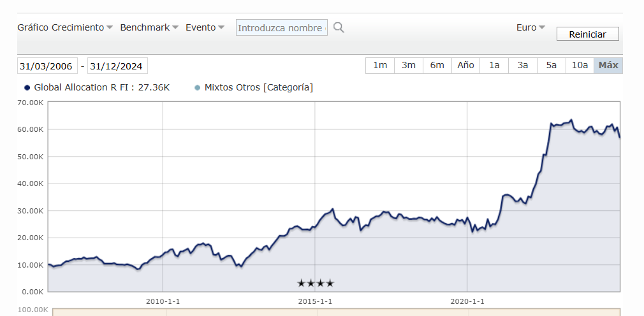Image resolution: width=644 pixels, height=316 pixels.
Task: Select the 1a time range
Action: 494,65
